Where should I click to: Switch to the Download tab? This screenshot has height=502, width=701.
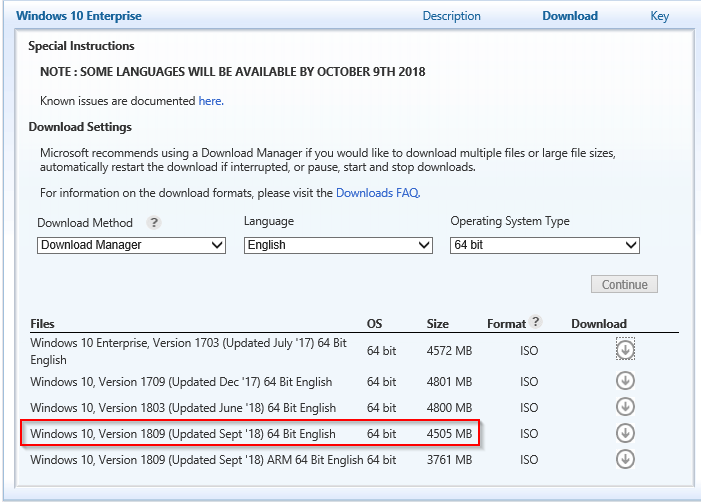(570, 16)
